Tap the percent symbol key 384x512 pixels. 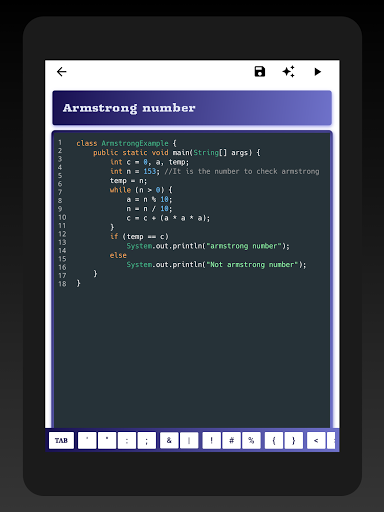(251, 440)
